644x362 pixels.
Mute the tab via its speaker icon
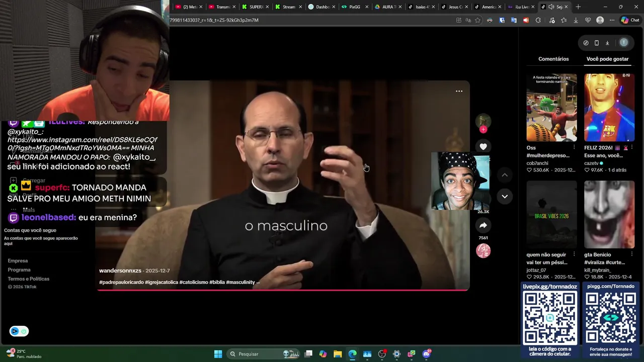[551, 7]
